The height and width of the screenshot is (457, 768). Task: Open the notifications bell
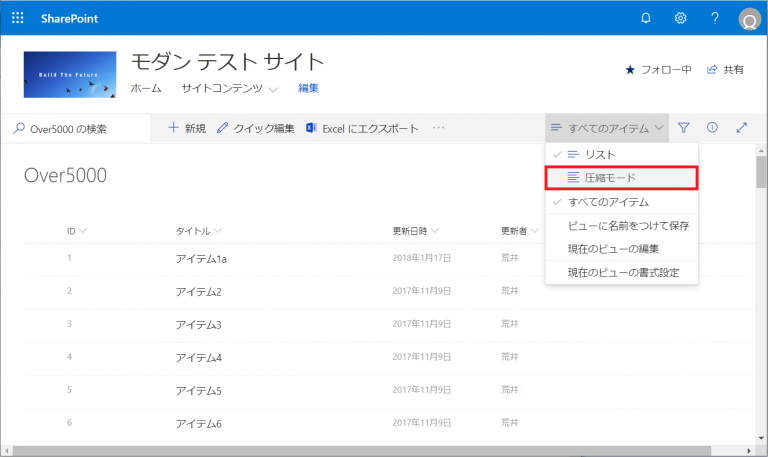(x=646, y=18)
